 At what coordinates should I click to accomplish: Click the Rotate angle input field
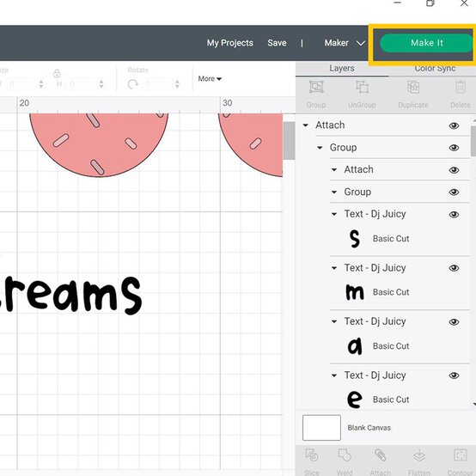pyautogui.click(x=157, y=84)
